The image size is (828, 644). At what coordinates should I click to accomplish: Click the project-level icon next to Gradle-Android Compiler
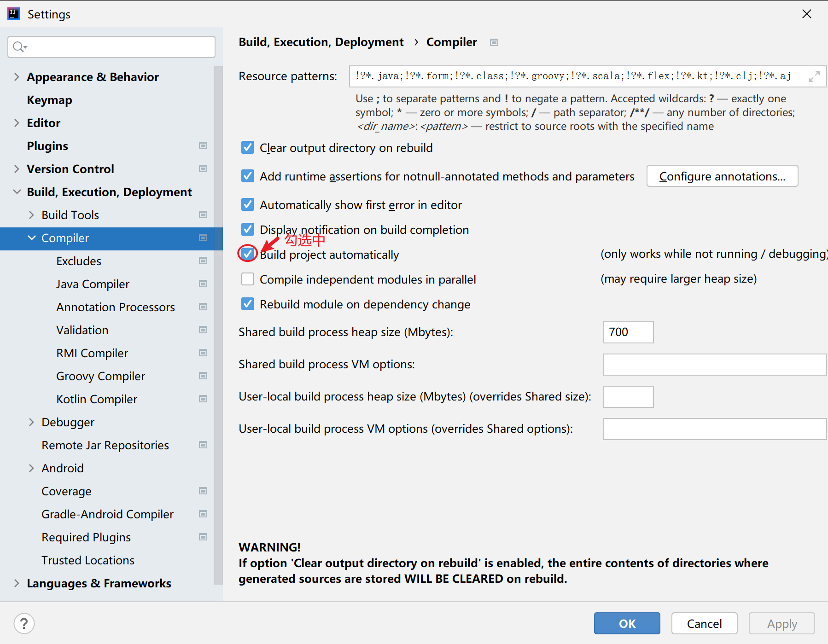(203, 514)
